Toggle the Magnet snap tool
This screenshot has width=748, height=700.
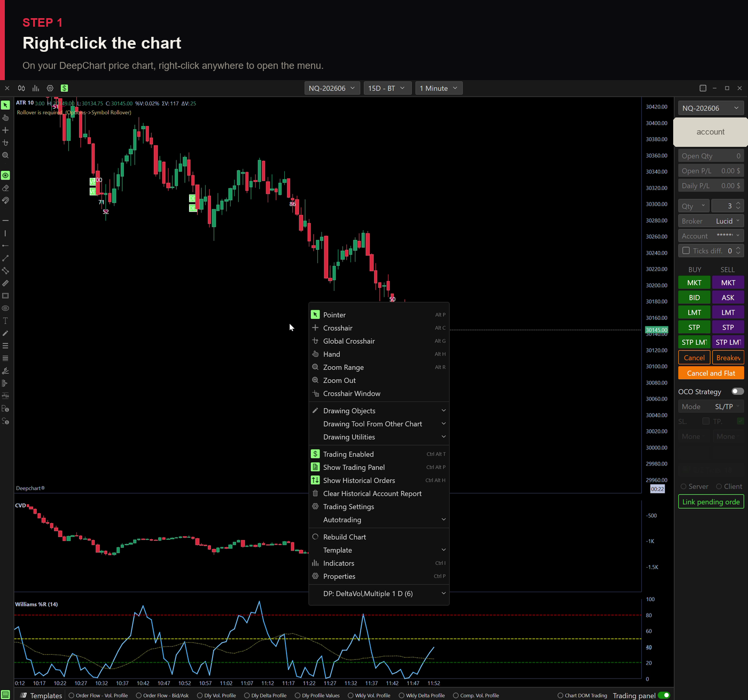tap(5, 200)
